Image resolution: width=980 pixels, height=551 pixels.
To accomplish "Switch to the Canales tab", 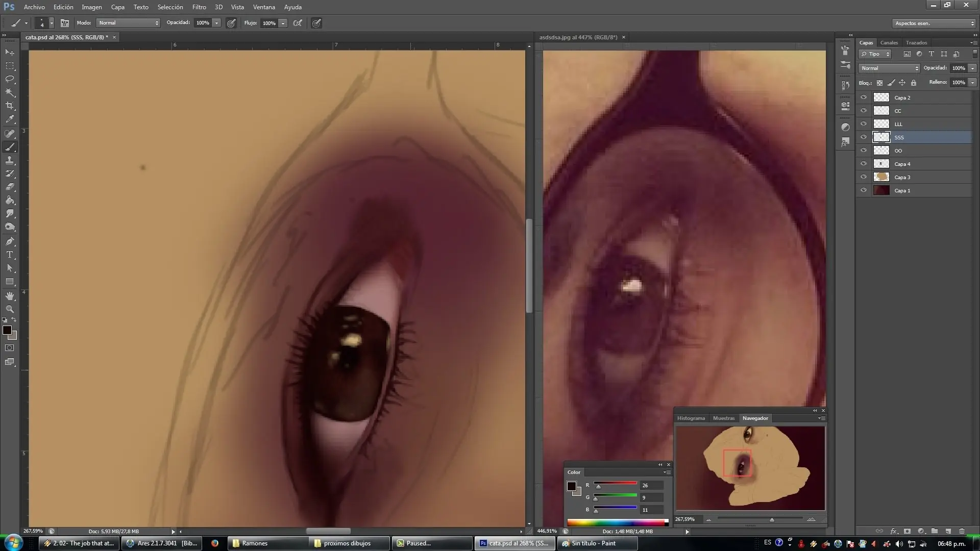I will coord(889,43).
